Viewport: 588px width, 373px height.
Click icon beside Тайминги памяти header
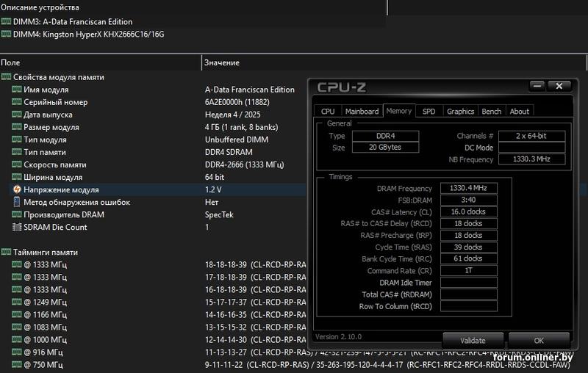(x=6, y=252)
